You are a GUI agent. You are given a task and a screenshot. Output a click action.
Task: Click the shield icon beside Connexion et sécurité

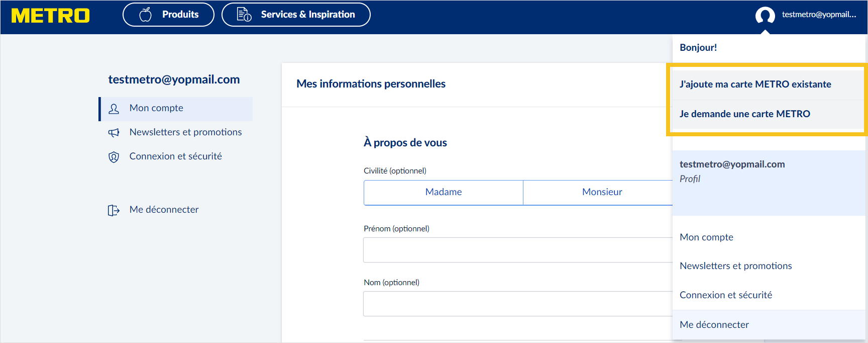(114, 157)
